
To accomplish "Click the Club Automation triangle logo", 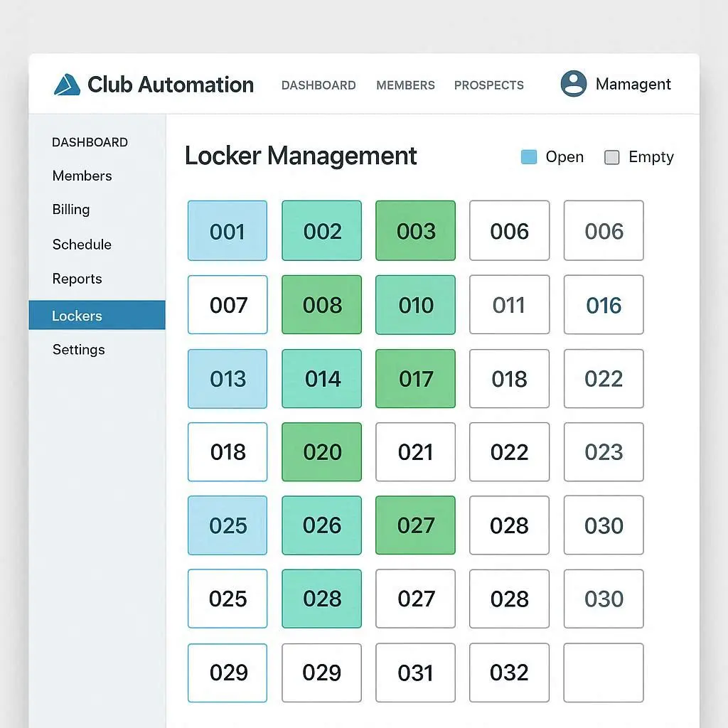I will click(67, 85).
